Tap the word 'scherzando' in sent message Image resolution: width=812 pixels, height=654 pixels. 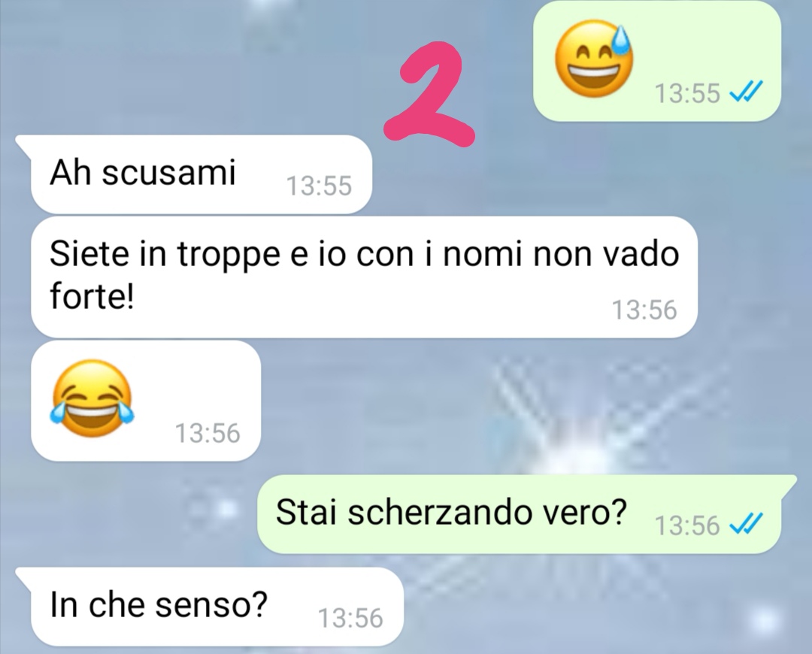(439, 513)
